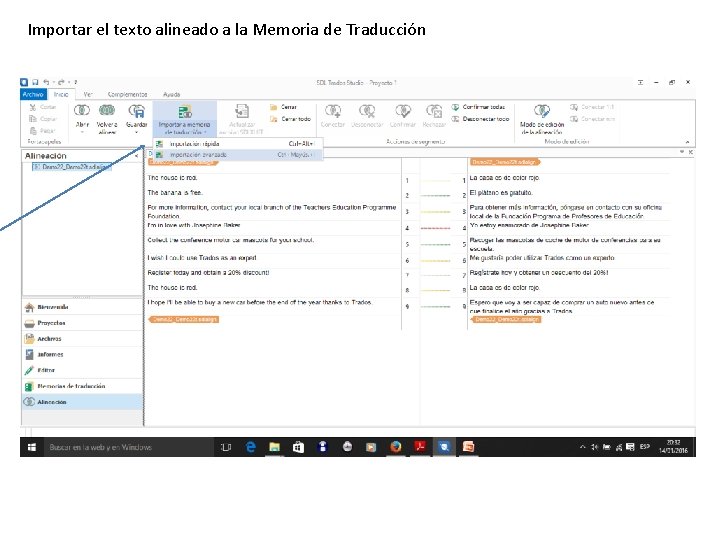Click the volume icon in system tray
720x540 pixels.
click(x=595, y=447)
